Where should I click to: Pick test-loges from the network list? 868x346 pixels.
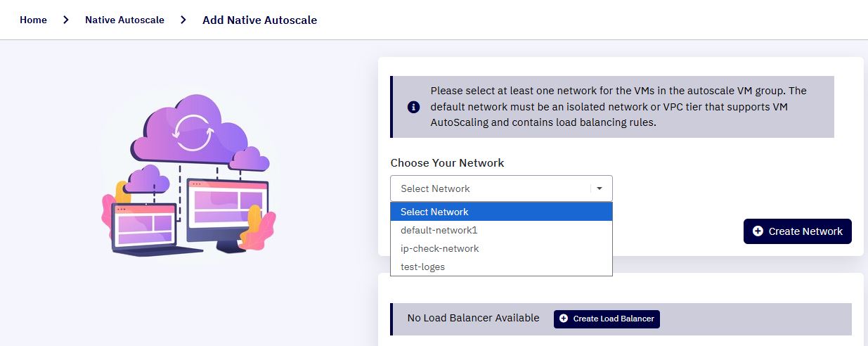pyautogui.click(x=501, y=267)
